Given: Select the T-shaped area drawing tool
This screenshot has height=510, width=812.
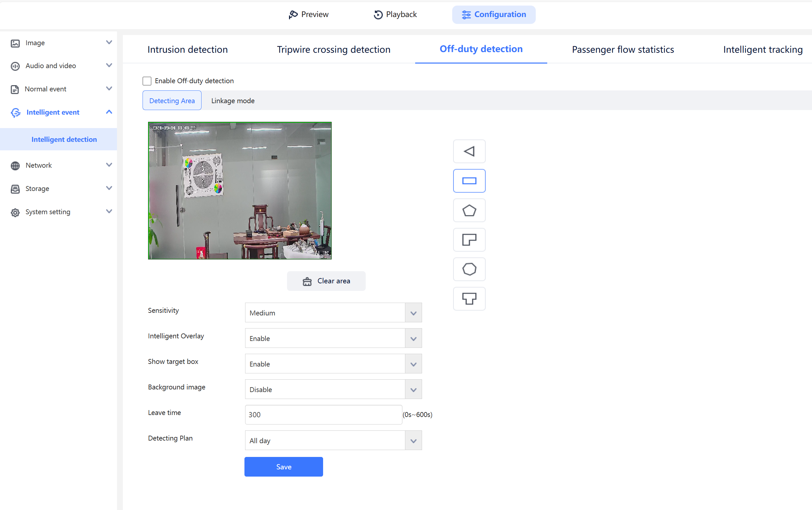Looking at the screenshot, I should [x=469, y=299].
